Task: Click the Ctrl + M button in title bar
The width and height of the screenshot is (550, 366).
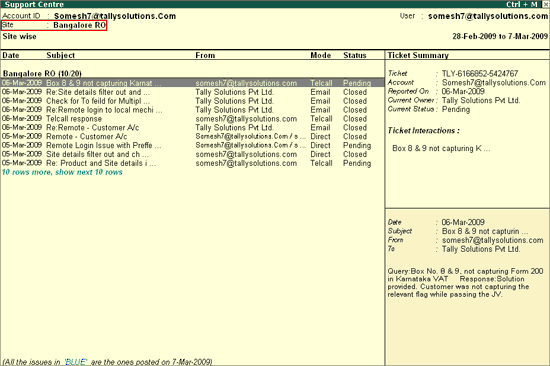Action: 522,4
